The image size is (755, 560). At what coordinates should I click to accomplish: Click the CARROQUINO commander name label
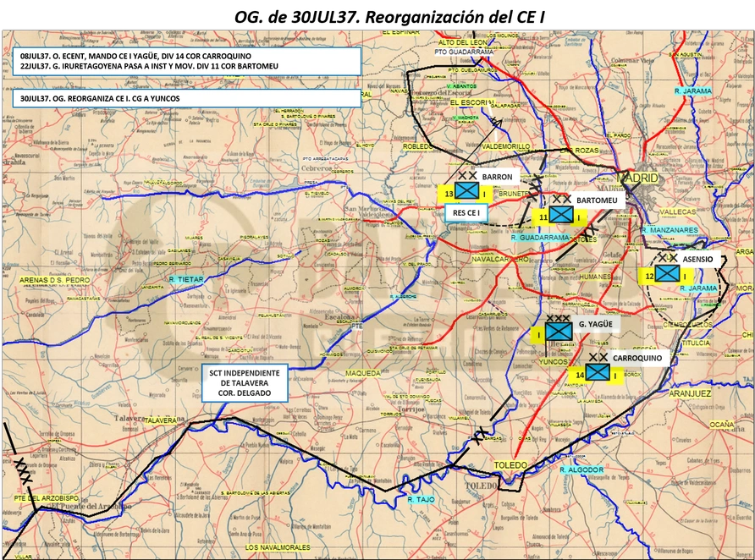(637, 359)
